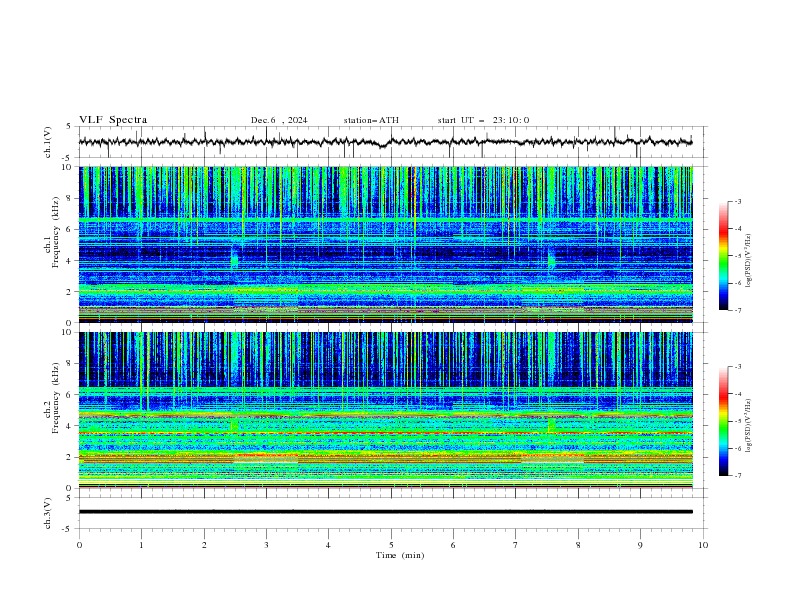Click the lower colorbar tick label "-3"
Viewport: 792px width, 612px height.
pyautogui.click(x=738, y=367)
